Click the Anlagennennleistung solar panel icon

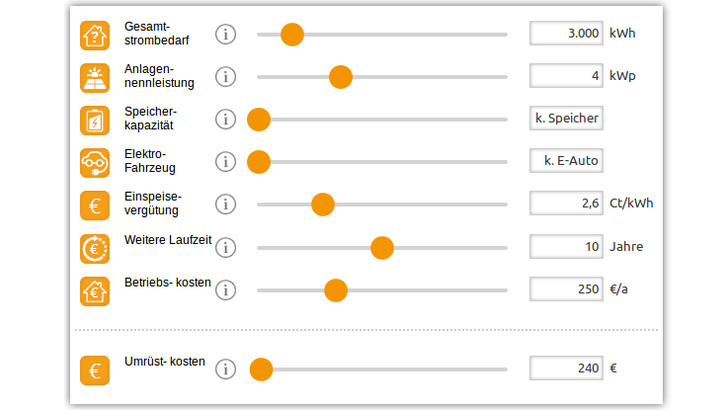[x=95, y=77]
